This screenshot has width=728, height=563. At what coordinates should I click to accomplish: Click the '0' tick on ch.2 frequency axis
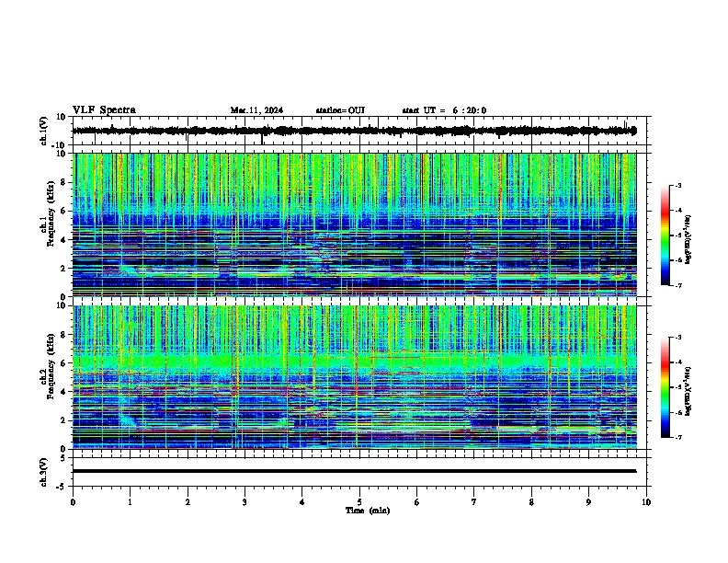pyautogui.click(x=63, y=449)
